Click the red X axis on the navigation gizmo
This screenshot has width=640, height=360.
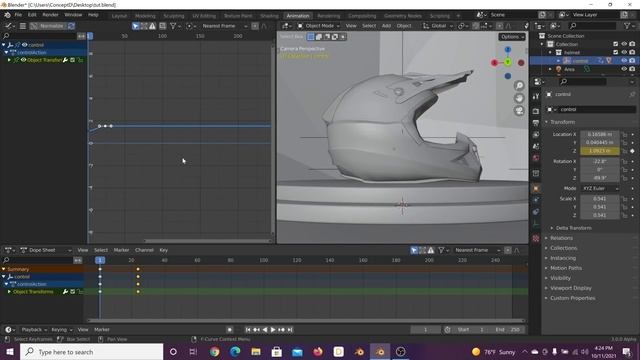pyautogui.click(x=495, y=63)
